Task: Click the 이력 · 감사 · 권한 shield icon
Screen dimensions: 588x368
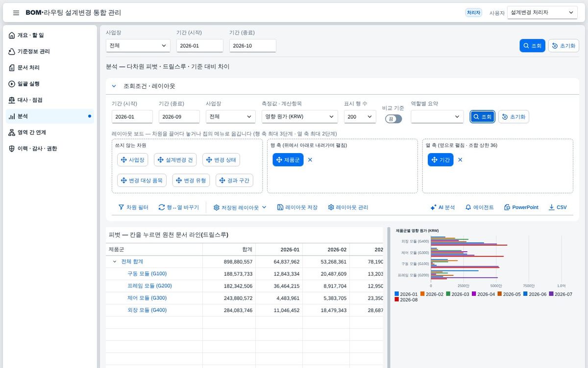Action: [x=12, y=149]
